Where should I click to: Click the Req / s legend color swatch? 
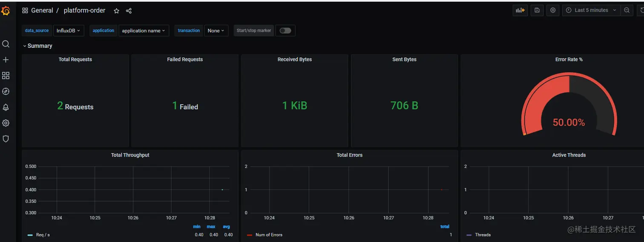tap(30, 235)
